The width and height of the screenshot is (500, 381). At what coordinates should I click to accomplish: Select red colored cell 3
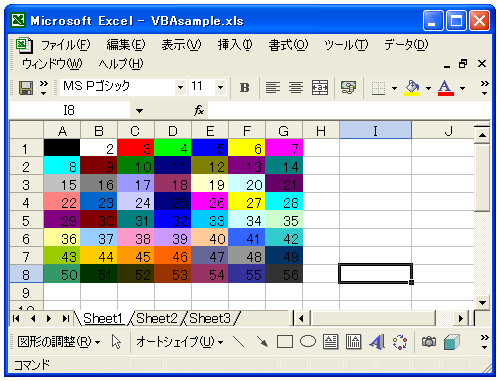click(136, 148)
